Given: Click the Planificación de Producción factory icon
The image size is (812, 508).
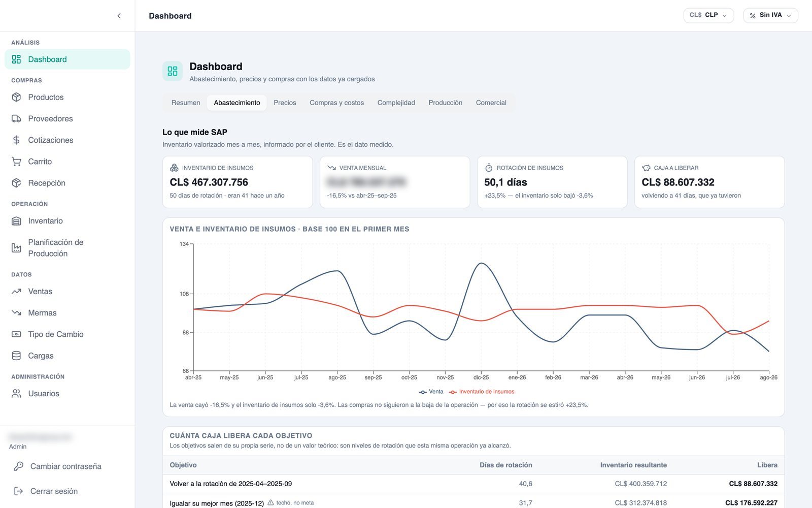Looking at the screenshot, I should coord(16,248).
